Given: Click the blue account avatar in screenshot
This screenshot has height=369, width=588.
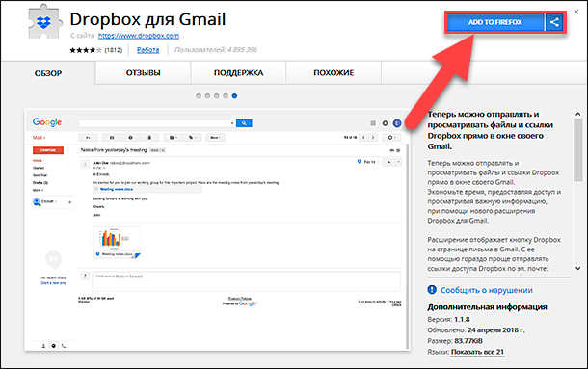Looking at the screenshot, I should pyautogui.click(x=397, y=123).
